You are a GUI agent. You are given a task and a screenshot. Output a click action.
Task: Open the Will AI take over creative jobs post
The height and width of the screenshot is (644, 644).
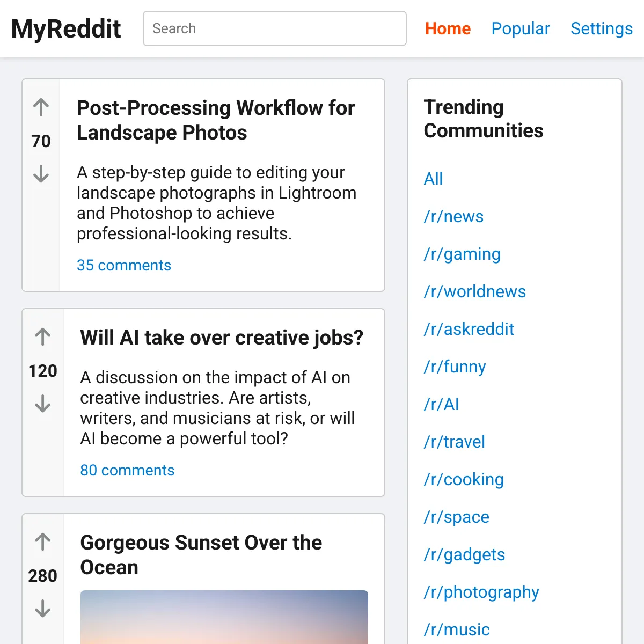(222, 338)
